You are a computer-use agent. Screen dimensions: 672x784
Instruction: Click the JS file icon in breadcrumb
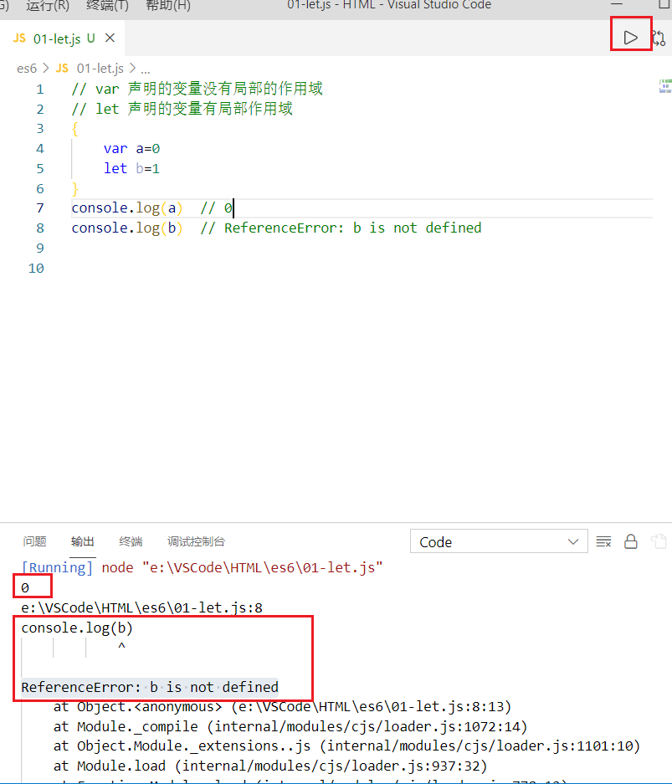tap(62, 68)
